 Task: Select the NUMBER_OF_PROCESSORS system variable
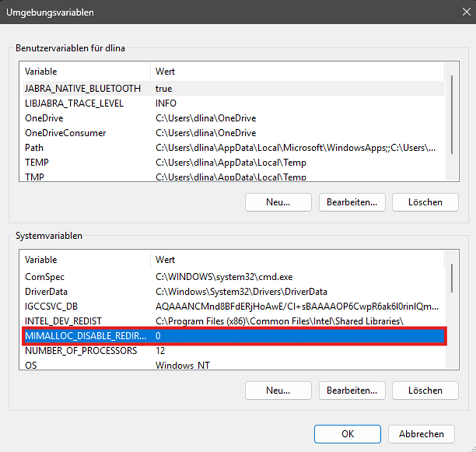81,351
